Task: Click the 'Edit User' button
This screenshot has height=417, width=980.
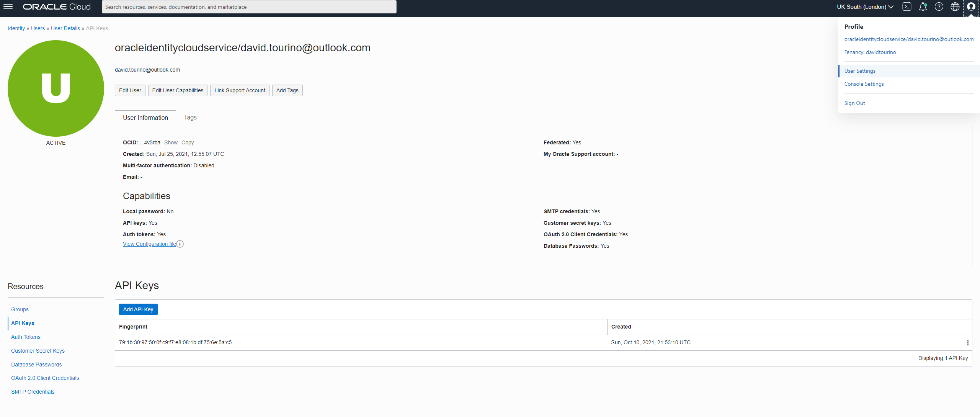Action: tap(129, 91)
